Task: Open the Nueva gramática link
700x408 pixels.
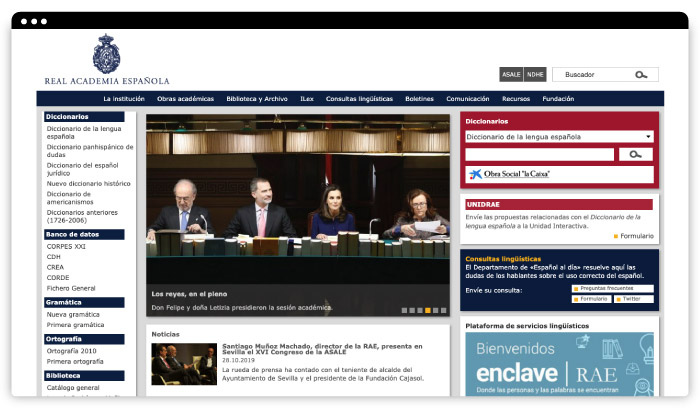Action: (x=73, y=314)
